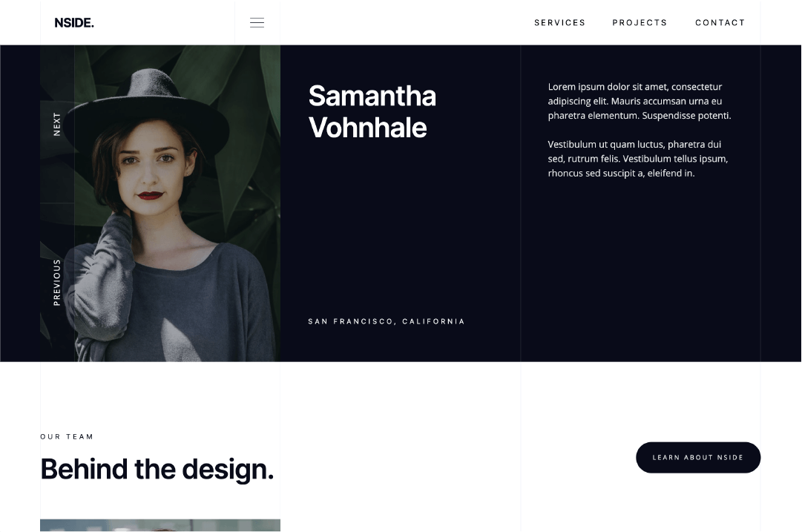Open the hamburger menu icon
The image size is (802, 532).
(x=257, y=22)
